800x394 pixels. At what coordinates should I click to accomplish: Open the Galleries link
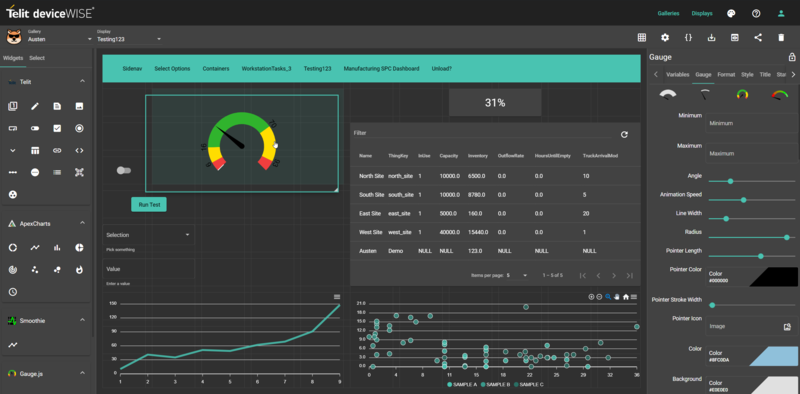(x=668, y=14)
